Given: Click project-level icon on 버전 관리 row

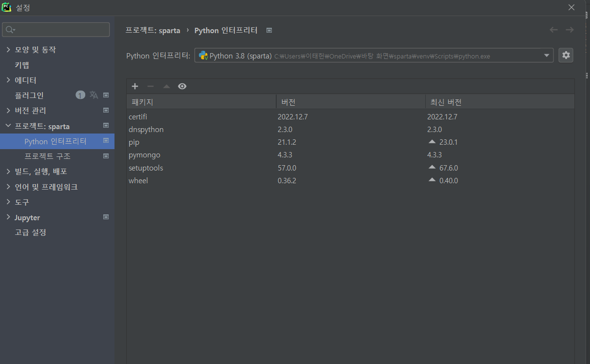Looking at the screenshot, I should click(106, 110).
